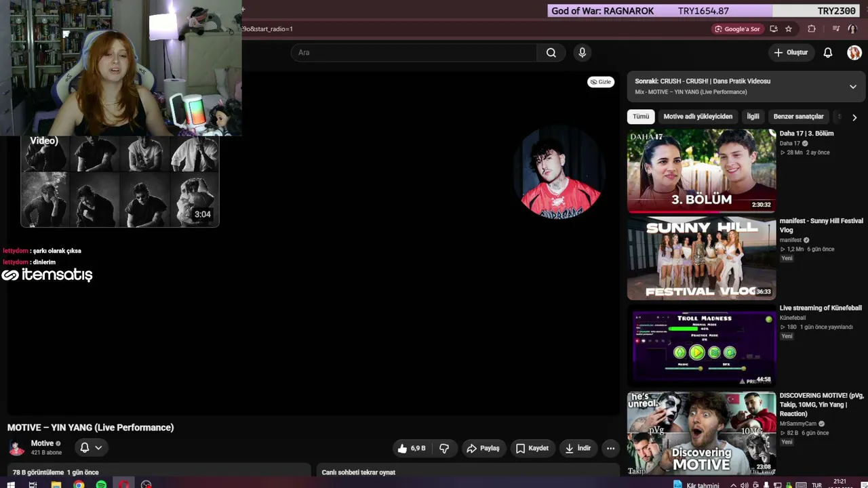This screenshot has height=488, width=868.
Task: Click the circular Motive channel watermark
Action: click(560, 173)
